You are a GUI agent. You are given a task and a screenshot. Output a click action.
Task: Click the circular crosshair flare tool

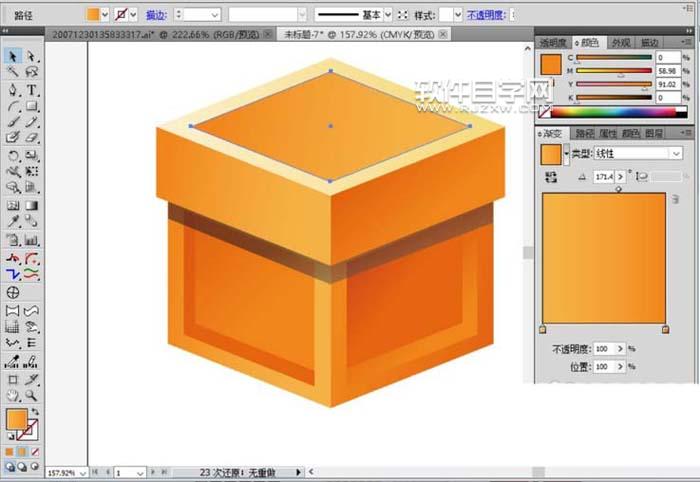(12, 293)
